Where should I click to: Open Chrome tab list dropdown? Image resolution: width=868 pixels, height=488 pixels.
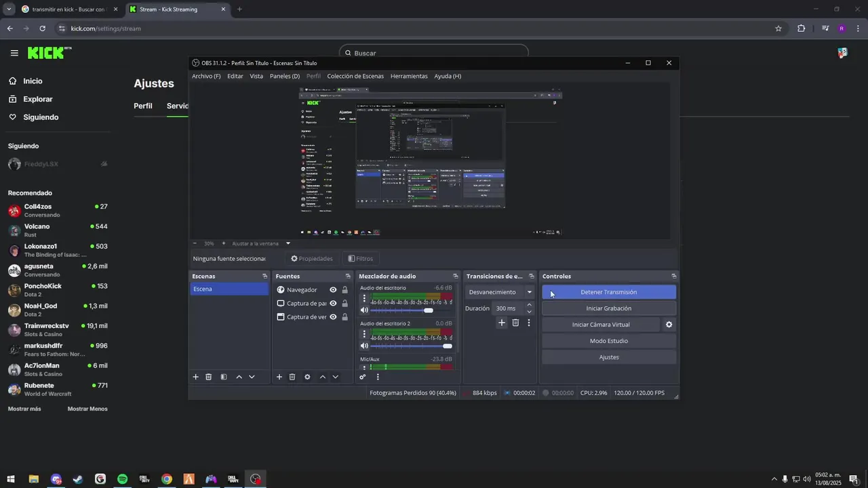coord(9,9)
